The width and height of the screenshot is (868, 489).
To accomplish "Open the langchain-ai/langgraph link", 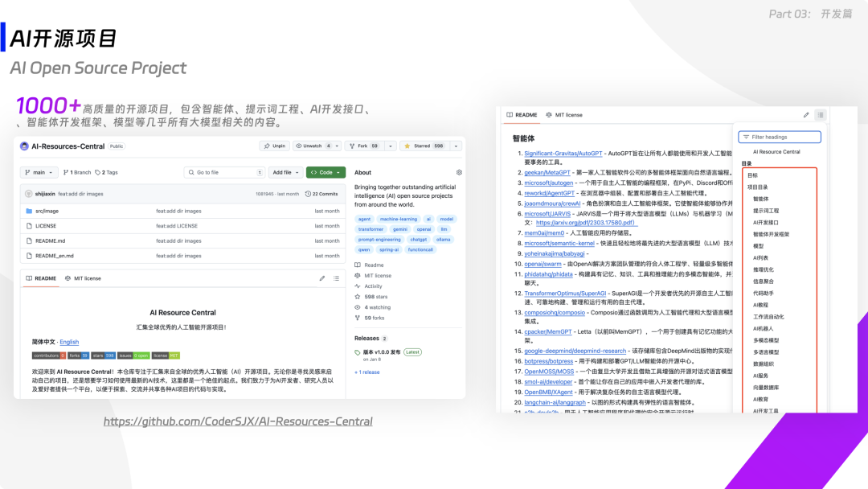I will pos(555,403).
